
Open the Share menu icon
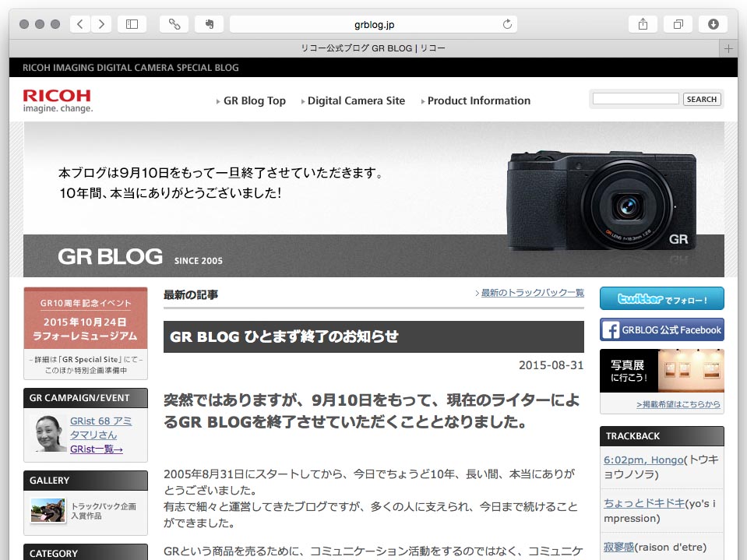[643, 24]
